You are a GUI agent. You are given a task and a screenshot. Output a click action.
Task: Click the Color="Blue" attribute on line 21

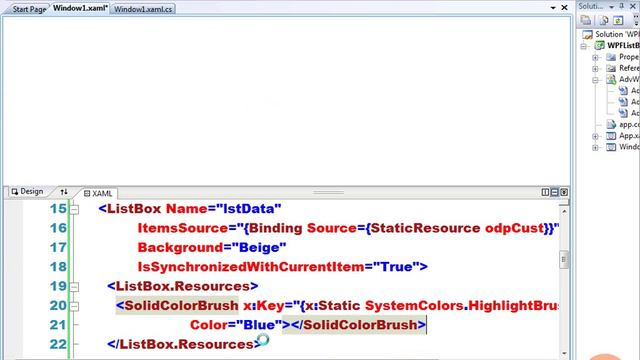point(236,325)
